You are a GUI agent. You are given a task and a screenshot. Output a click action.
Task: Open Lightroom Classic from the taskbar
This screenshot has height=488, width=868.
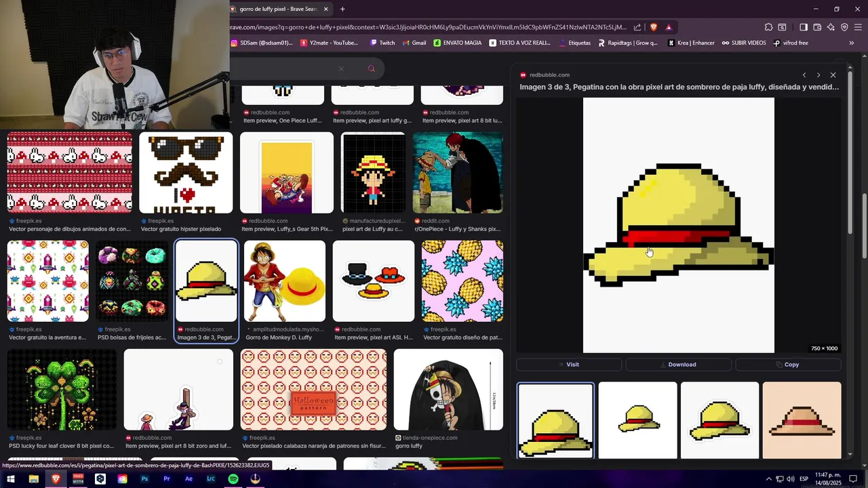211,479
